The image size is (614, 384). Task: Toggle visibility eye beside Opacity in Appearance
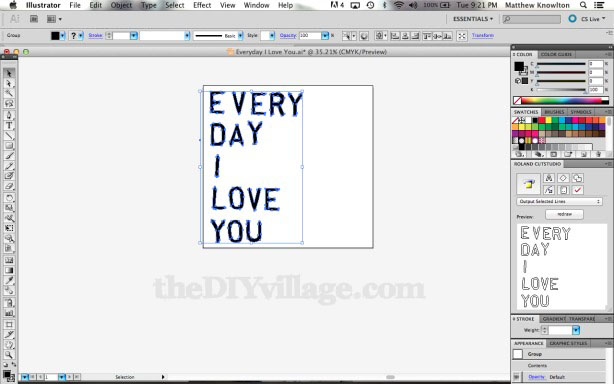[516, 377]
